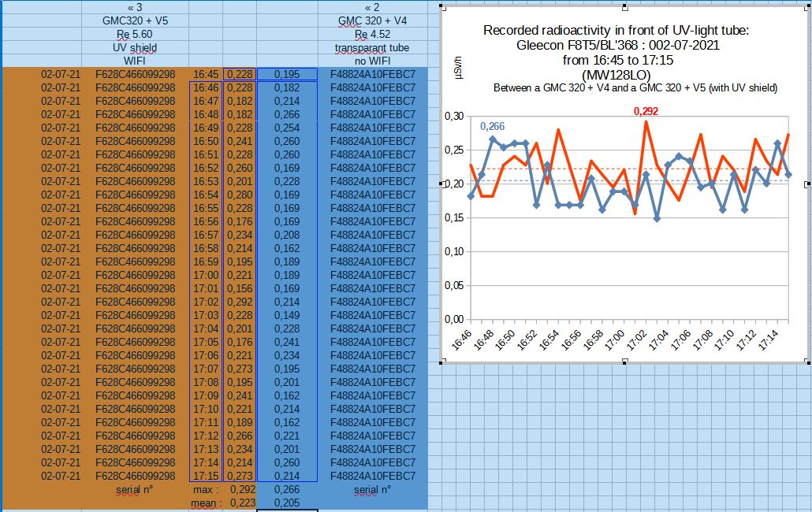The width and height of the screenshot is (812, 512).
Task: Select the blue 0,266 data label in chart
Action: pyautogui.click(x=492, y=126)
